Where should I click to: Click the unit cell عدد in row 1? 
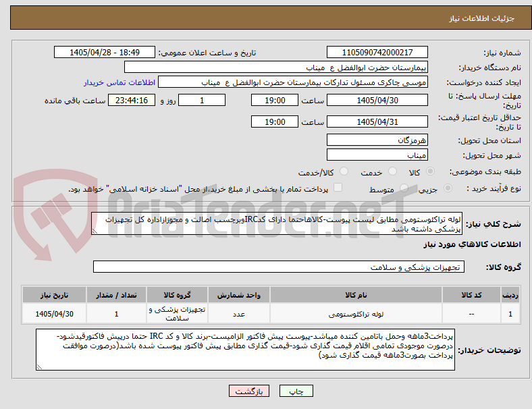click(x=239, y=314)
